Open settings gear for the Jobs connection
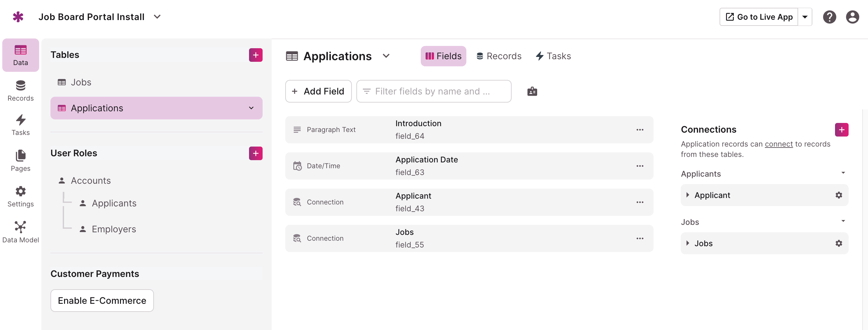This screenshot has height=330, width=868. pyautogui.click(x=839, y=243)
